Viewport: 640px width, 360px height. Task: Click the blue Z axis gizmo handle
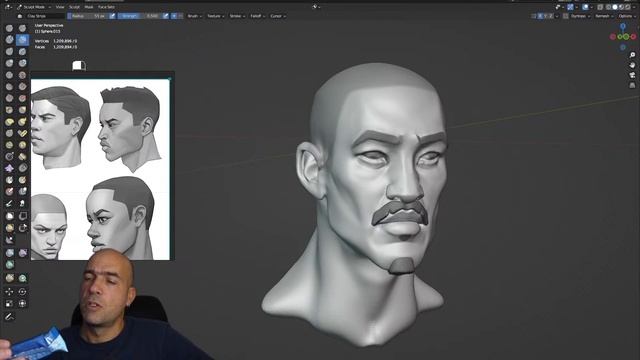coord(623,27)
